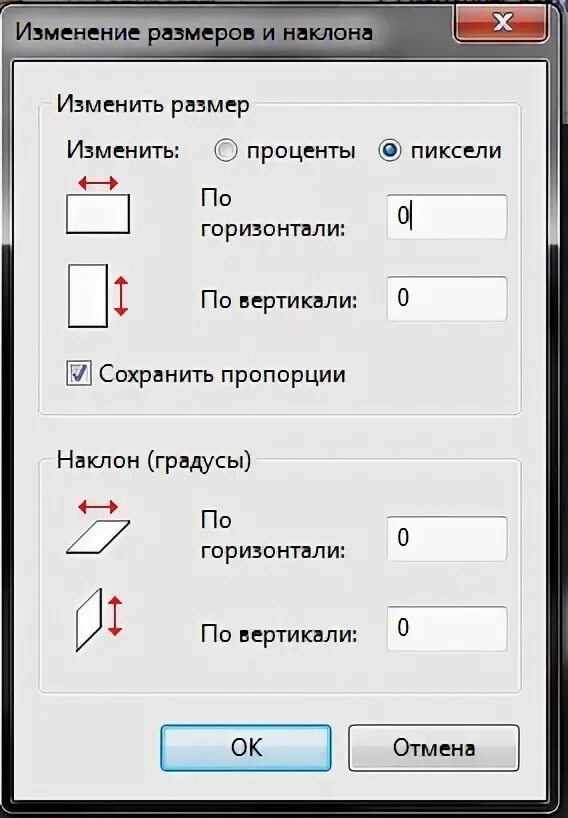Click the По горизонтали label under Наклон
This screenshot has height=818, width=568.
273,535
